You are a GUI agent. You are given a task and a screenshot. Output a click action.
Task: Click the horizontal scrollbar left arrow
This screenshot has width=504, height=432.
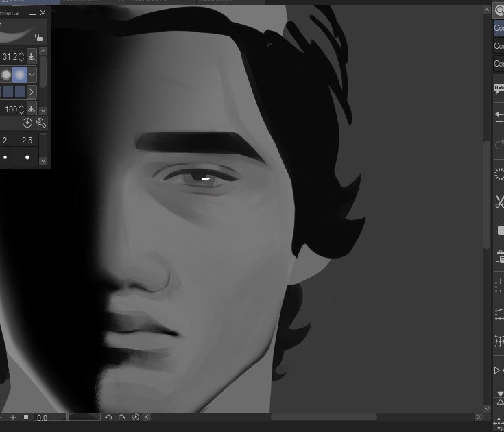(x=147, y=417)
